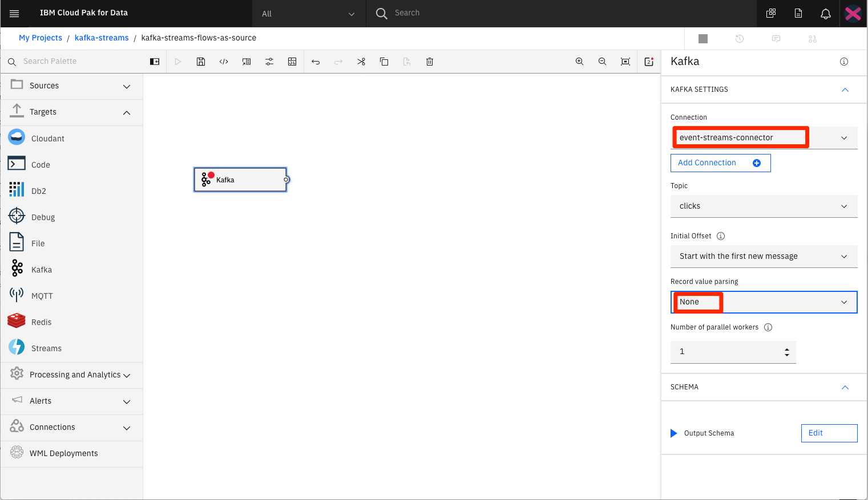Click the Initial Offset info icon
The image size is (868, 500).
coord(721,236)
